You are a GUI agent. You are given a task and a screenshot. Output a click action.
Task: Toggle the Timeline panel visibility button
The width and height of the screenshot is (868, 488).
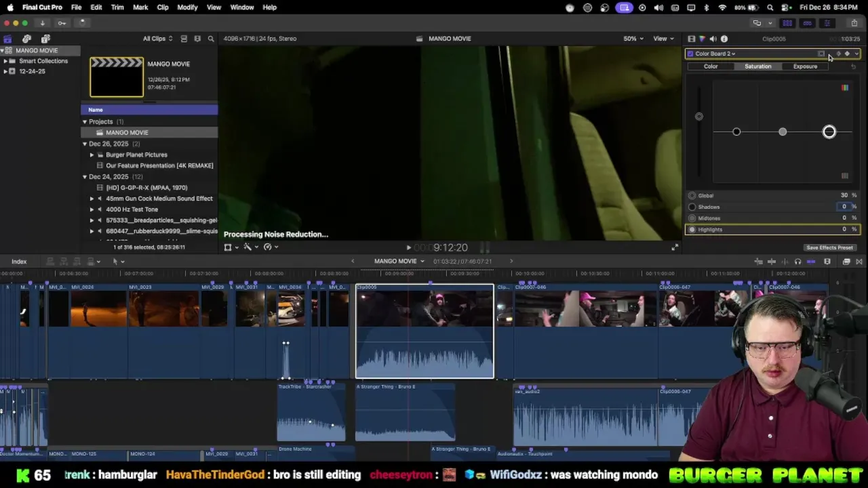tap(807, 23)
